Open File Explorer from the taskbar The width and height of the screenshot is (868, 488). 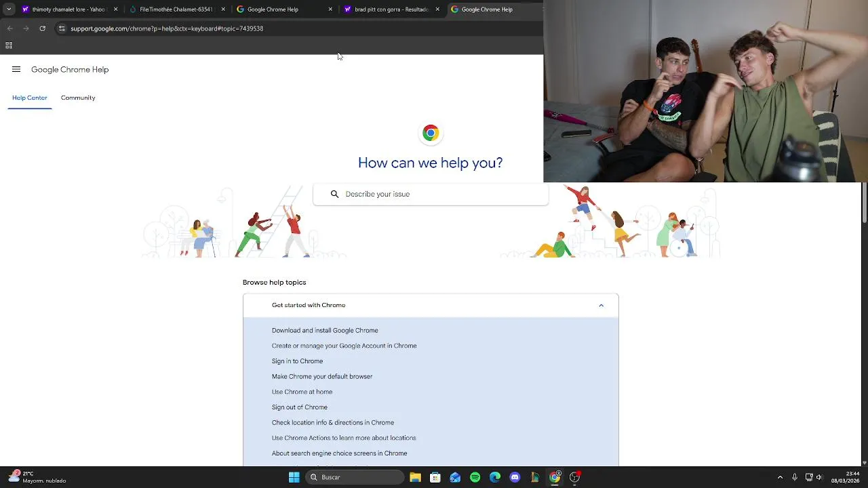coord(415,477)
